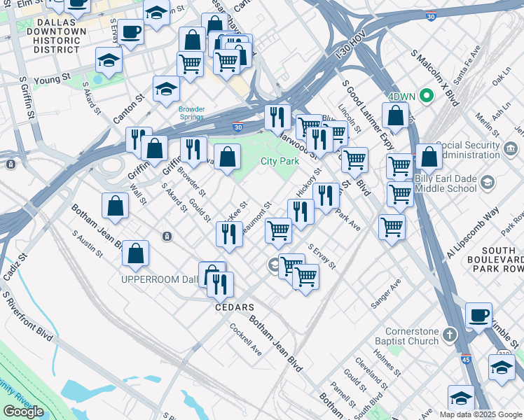Click the 4DWN green location pin
Viewport: 524px width, 420px height.
426,96
